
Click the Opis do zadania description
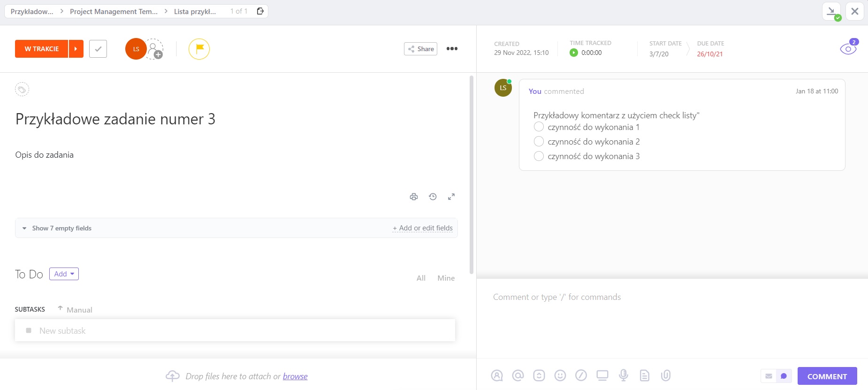tap(44, 155)
